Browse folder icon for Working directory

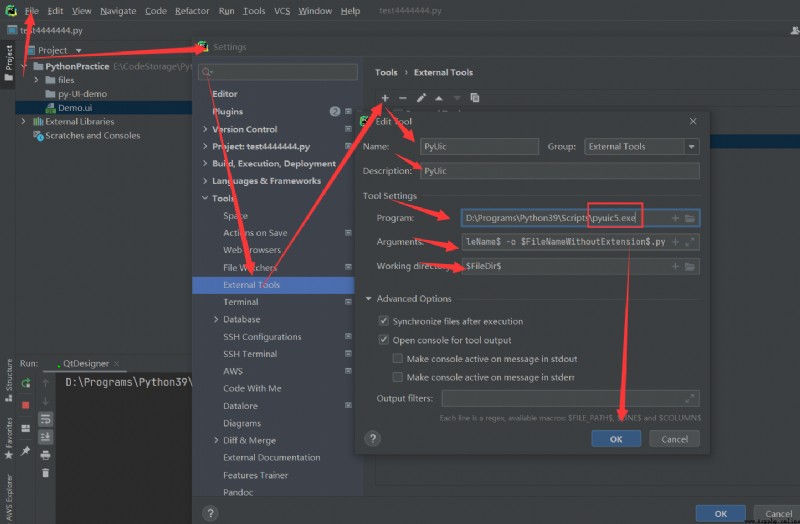pyautogui.click(x=690, y=266)
